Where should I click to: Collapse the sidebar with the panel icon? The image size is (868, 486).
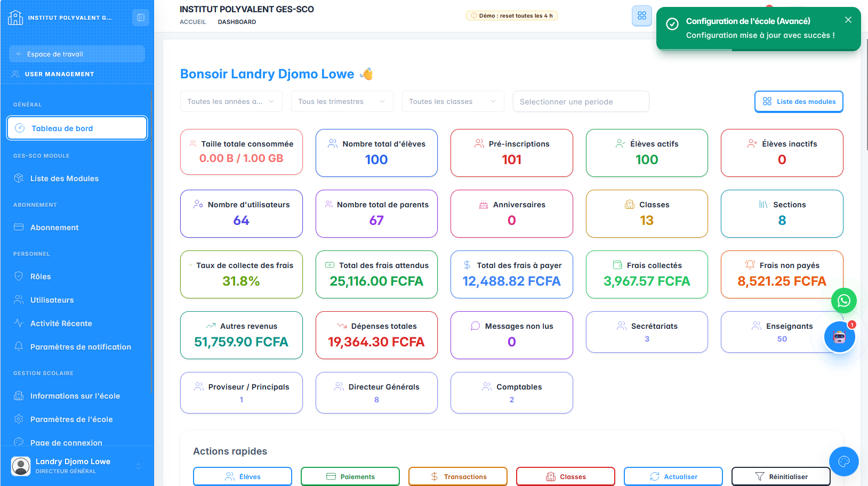pos(141,18)
